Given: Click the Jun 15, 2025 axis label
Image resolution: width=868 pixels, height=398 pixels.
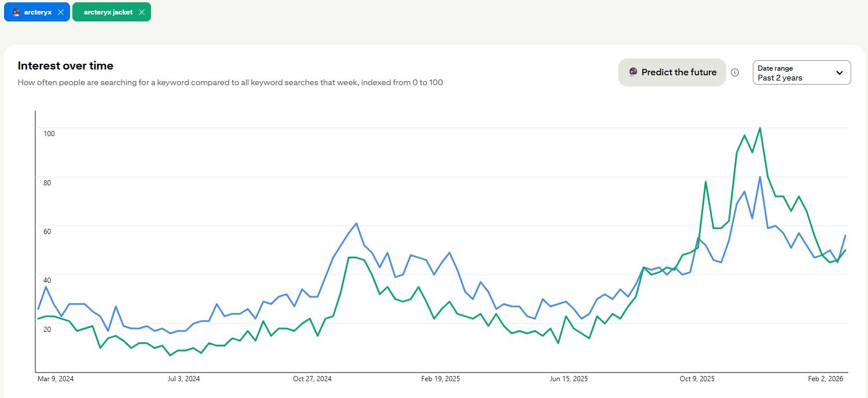Looking at the screenshot, I should point(569,379).
